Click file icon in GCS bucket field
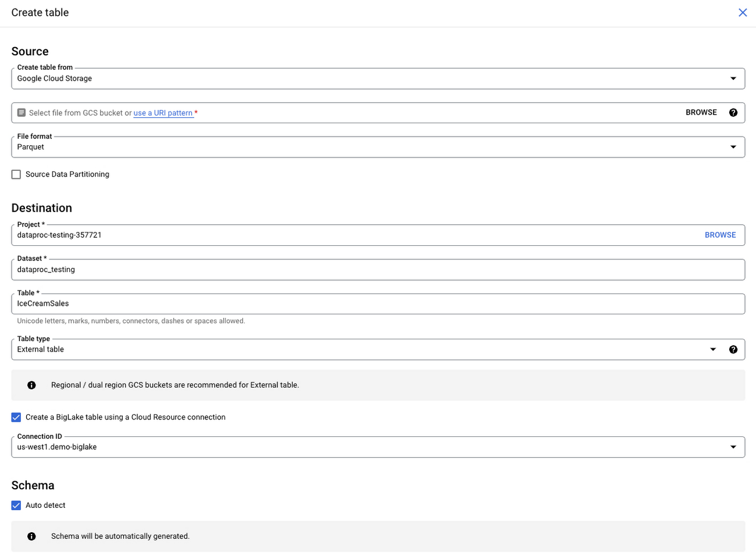The height and width of the screenshot is (559, 756). tap(22, 113)
